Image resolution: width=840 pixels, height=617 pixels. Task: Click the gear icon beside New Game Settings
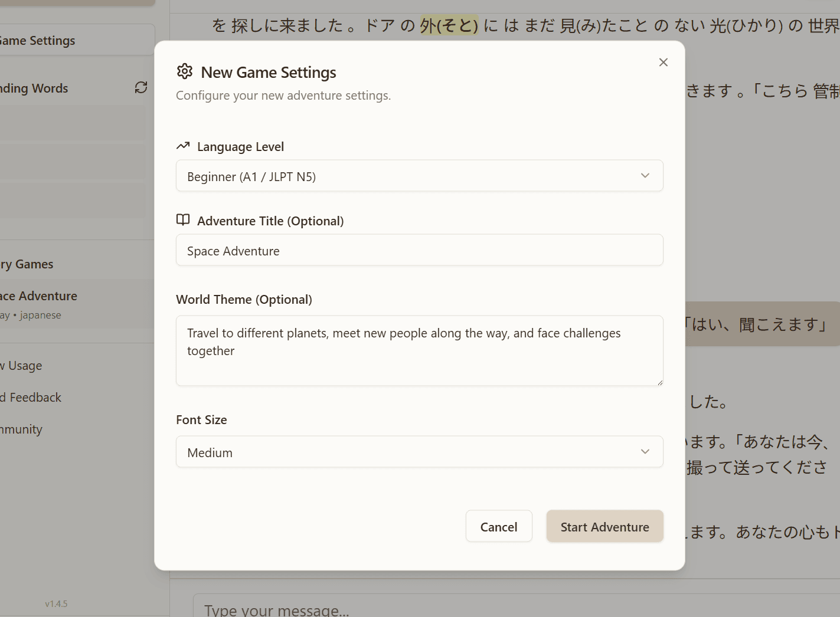click(x=185, y=71)
